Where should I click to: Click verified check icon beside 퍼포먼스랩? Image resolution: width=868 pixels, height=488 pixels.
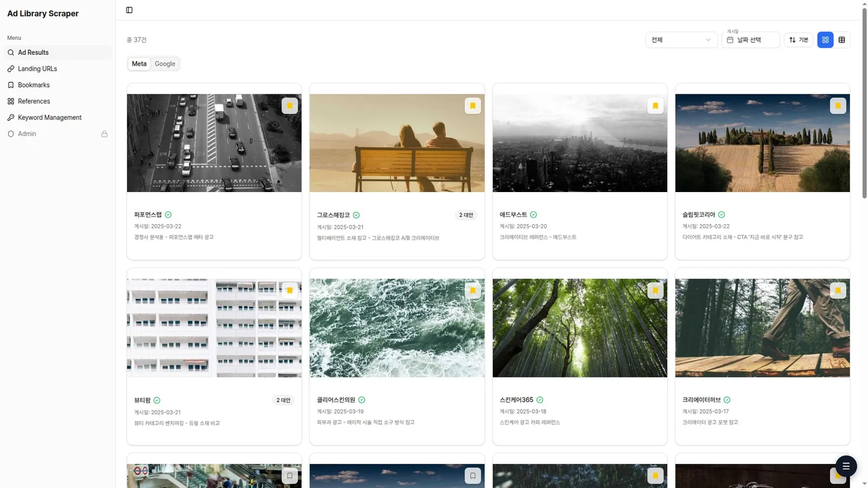[168, 214]
